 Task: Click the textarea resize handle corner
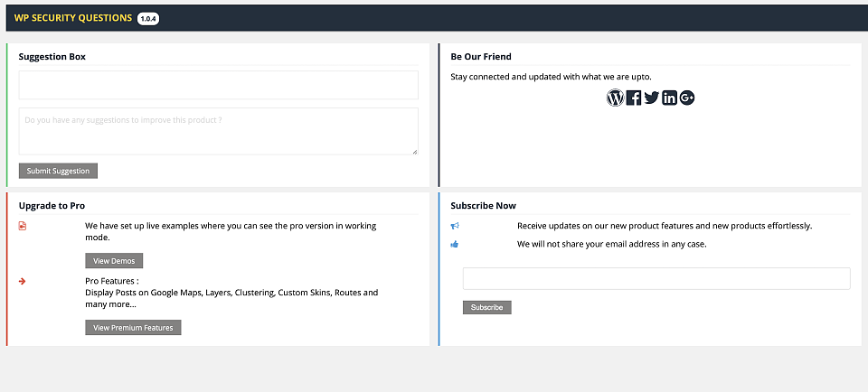415,152
